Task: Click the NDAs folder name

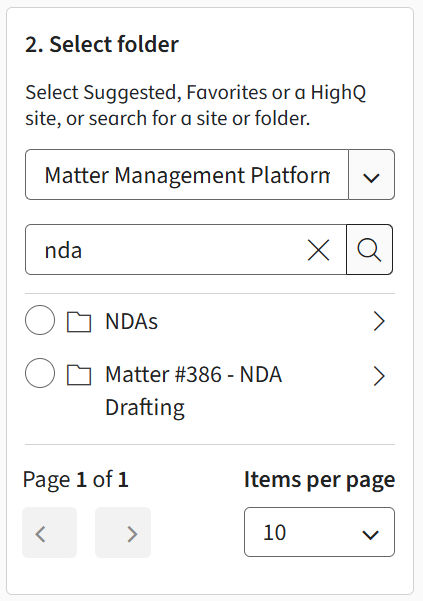Action: (x=131, y=321)
